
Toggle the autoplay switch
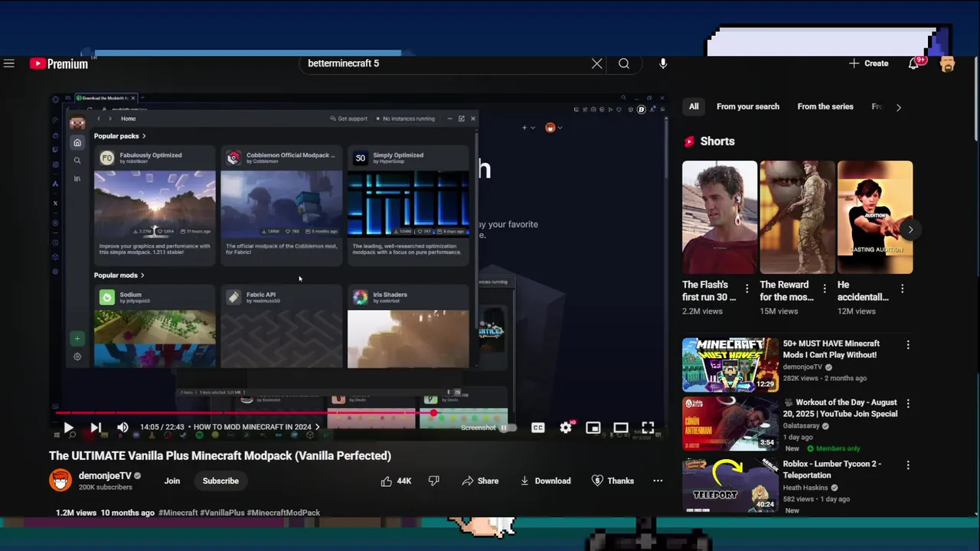507,428
